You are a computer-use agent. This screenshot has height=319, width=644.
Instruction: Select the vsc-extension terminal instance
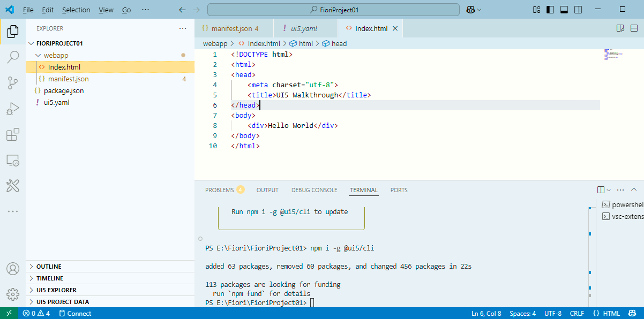tap(622, 216)
